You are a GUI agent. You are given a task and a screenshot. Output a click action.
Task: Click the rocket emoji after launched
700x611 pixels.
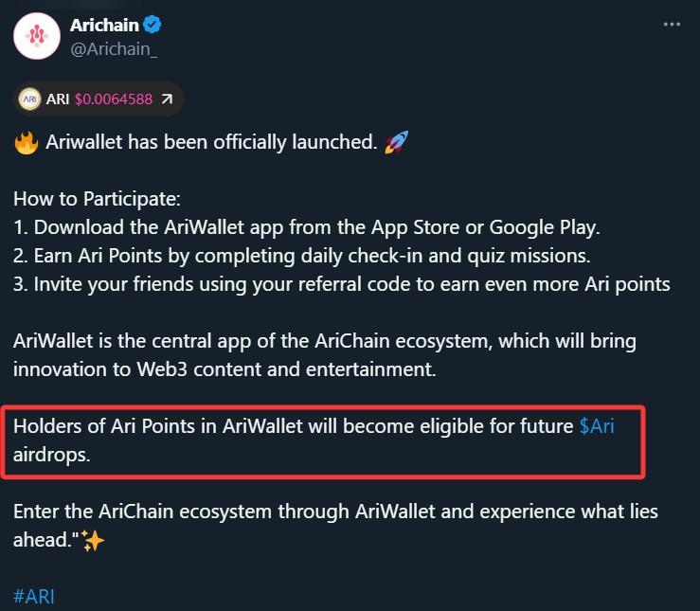click(397, 142)
